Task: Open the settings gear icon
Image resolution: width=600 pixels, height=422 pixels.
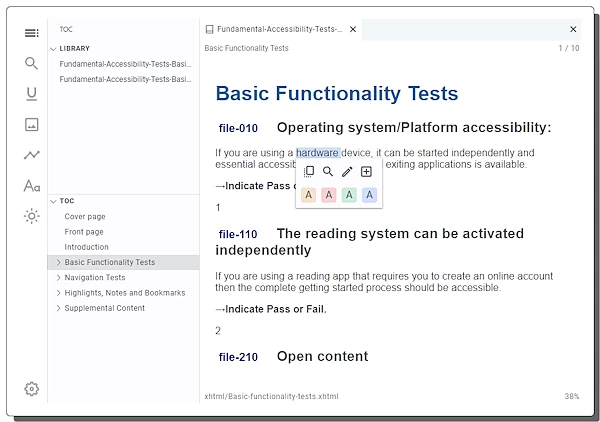Action: (32, 389)
